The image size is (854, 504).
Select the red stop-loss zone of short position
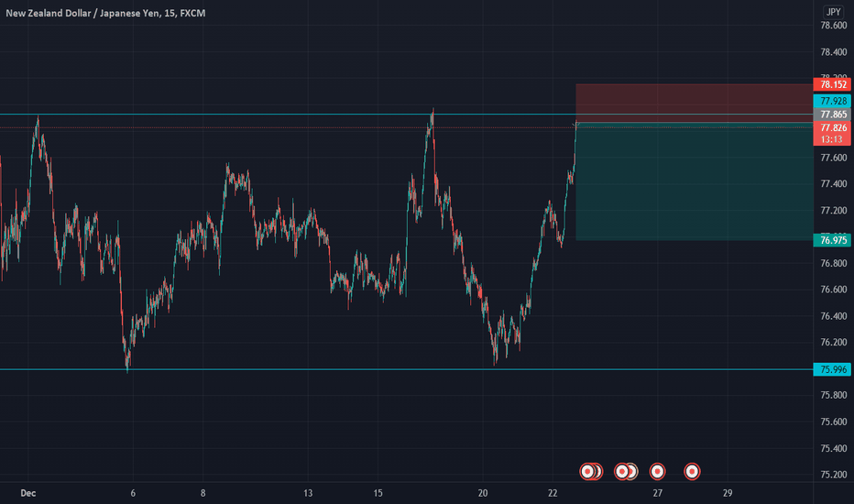695,104
